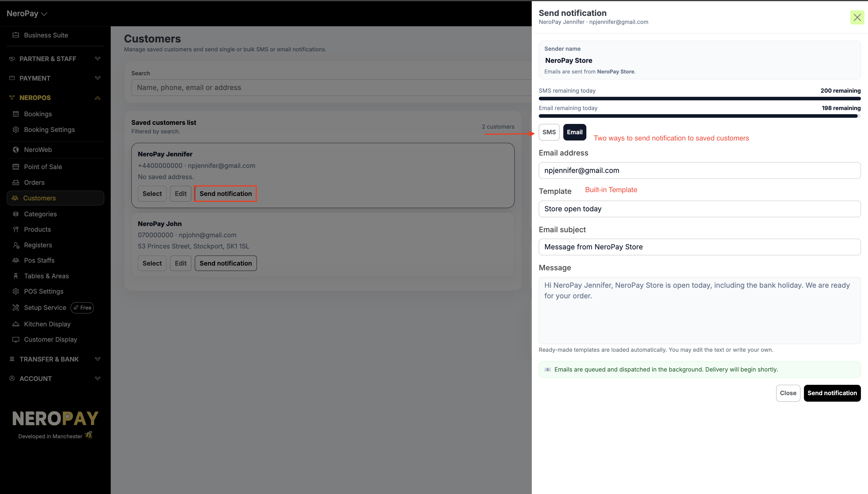The width and height of the screenshot is (868, 494).
Task: Select the Email notification toggle
Action: pos(574,132)
